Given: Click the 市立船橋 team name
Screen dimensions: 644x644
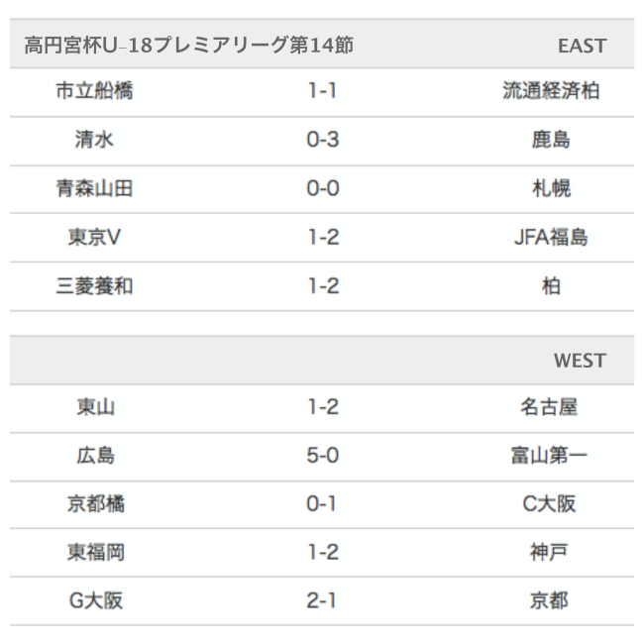Looking at the screenshot, I should click(x=95, y=91).
